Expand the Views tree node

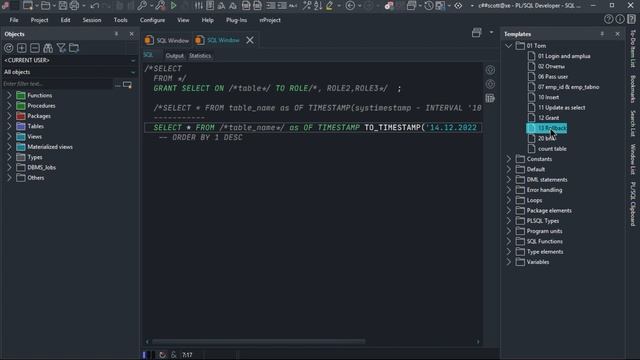9,136
